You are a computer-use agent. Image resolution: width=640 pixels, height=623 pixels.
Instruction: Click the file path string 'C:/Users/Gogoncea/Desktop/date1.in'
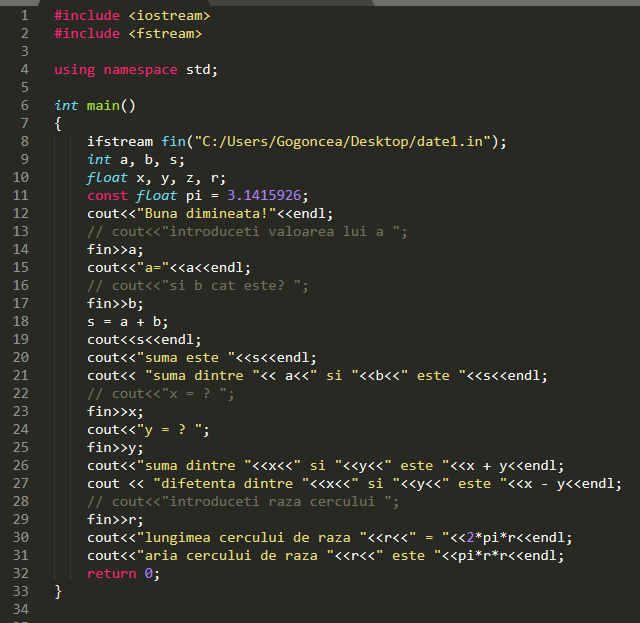(x=342, y=141)
